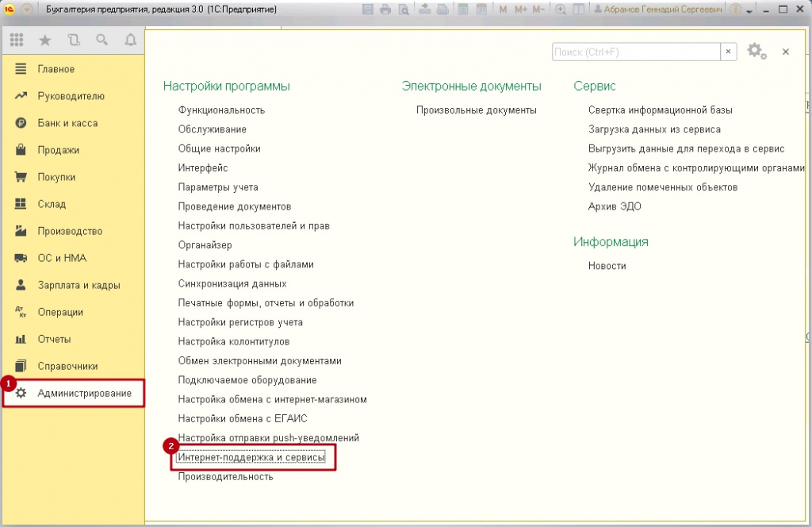Open Производительность link

[x=225, y=477]
